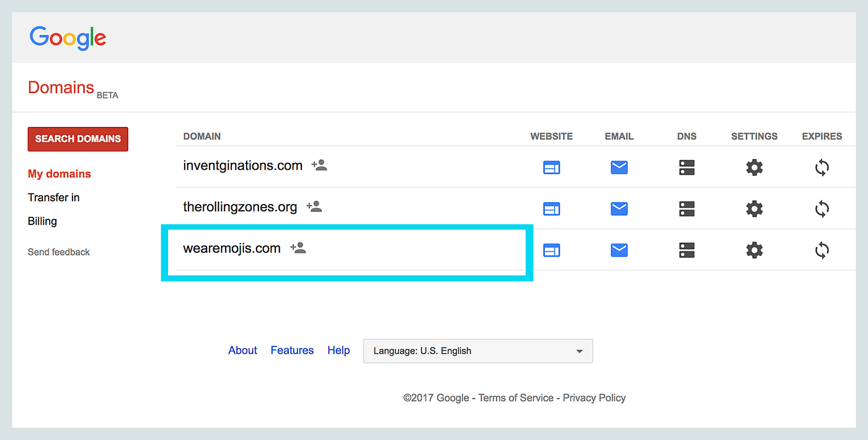Image resolution: width=868 pixels, height=440 pixels.
Task: Open Terms of Service link
Action: tap(516, 398)
